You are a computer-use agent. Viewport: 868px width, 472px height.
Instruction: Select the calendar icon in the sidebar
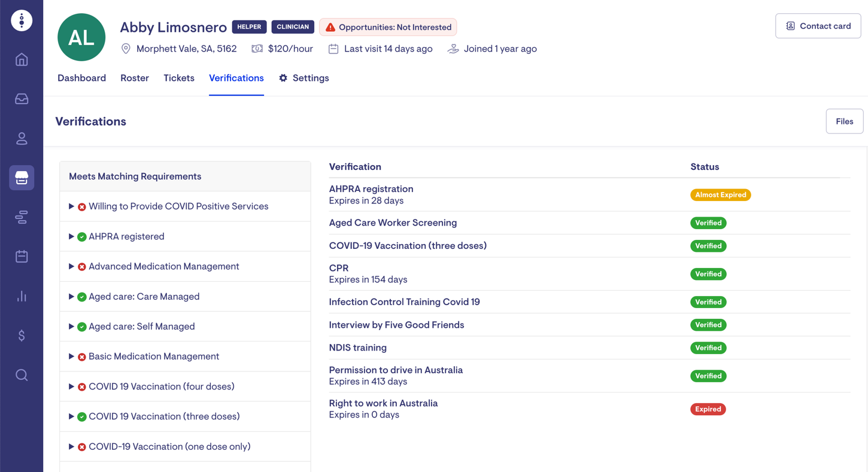point(22,257)
